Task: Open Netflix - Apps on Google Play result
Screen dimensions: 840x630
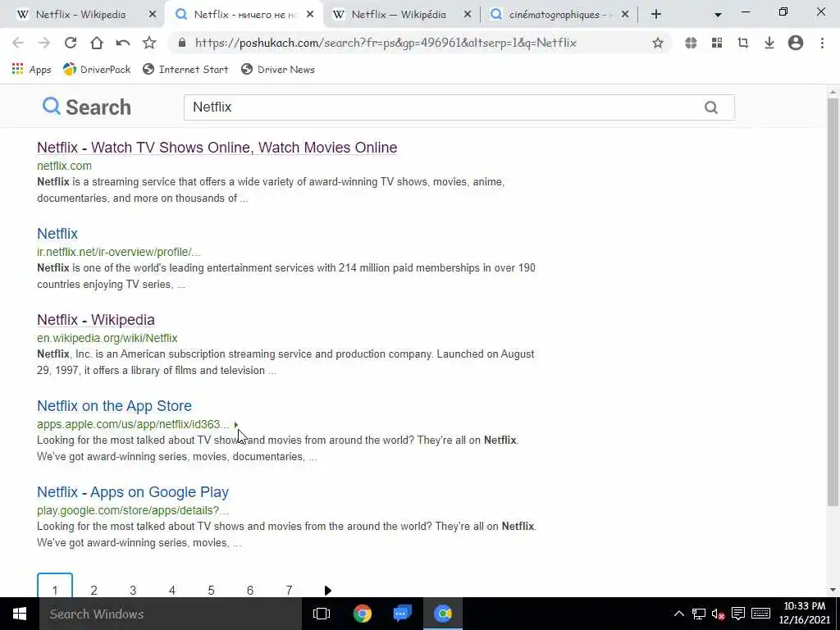Action: [133, 492]
